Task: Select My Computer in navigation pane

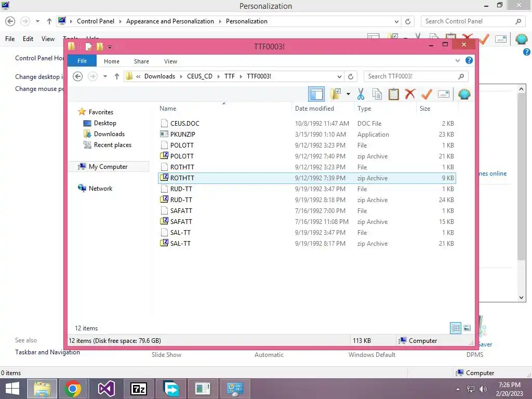Action: 109,167
